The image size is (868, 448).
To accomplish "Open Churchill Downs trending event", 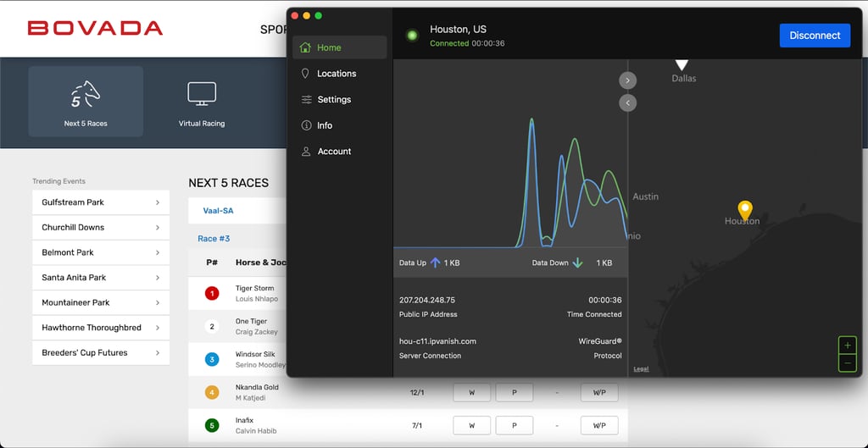I will (101, 227).
